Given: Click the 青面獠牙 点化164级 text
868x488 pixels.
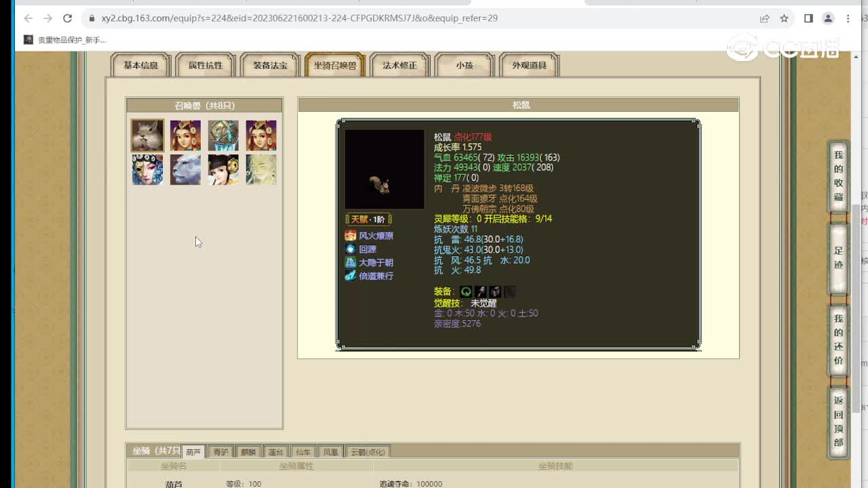Looking at the screenshot, I should [500, 199].
